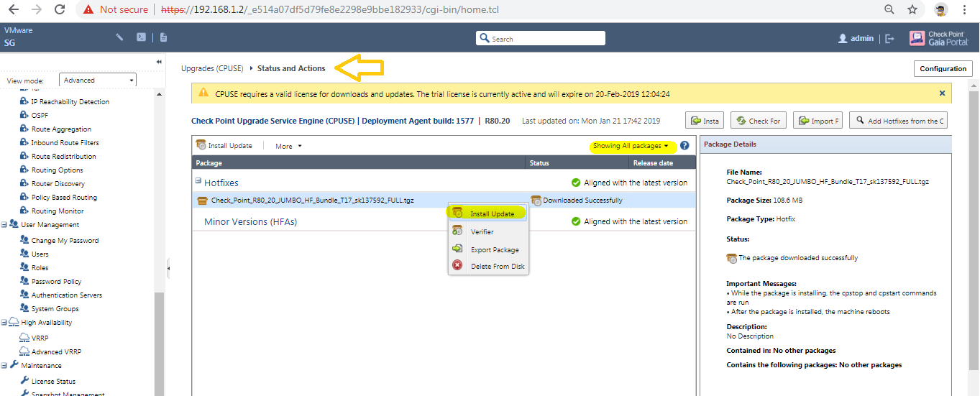The width and height of the screenshot is (980, 396).
Task: Collapse the High Availability tree section
Action: [4, 323]
